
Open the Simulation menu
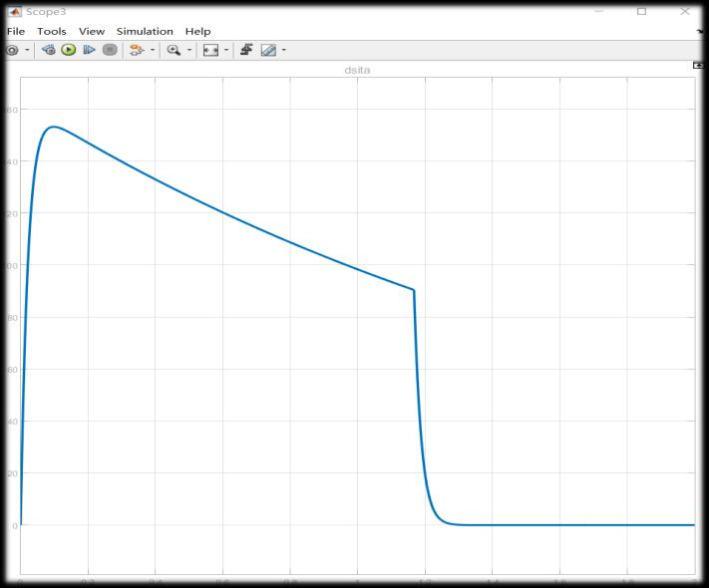(x=145, y=31)
